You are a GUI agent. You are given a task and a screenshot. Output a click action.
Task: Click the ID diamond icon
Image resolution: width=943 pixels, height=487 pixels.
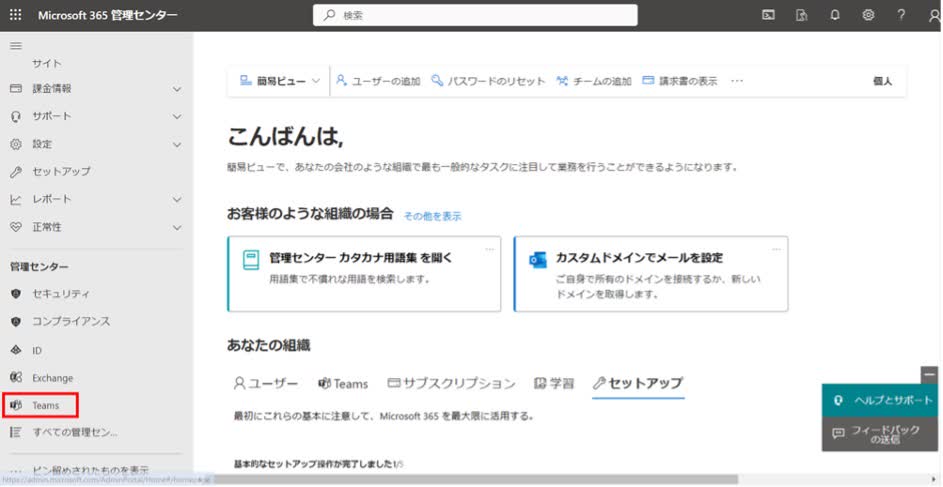[16, 350]
